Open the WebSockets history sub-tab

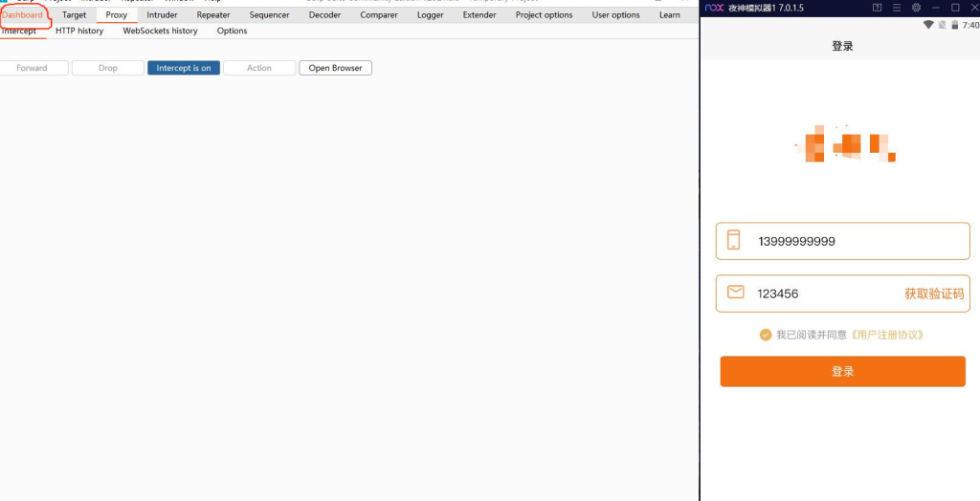pos(160,31)
